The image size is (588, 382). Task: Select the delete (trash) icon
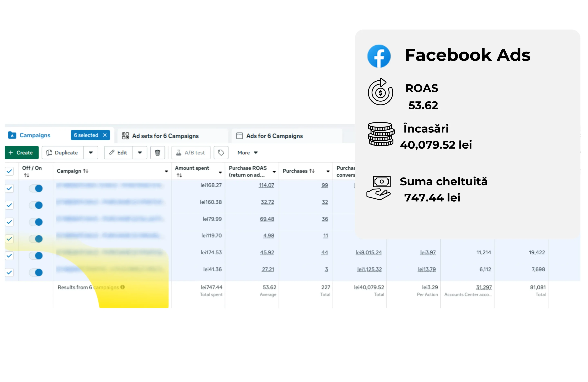(x=157, y=153)
